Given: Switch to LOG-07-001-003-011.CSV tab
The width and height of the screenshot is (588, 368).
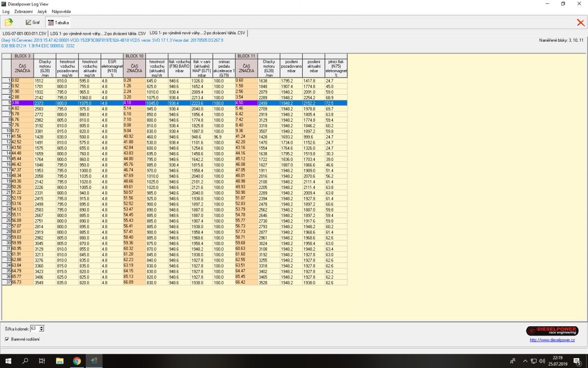Looking at the screenshot, I should coord(24,33).
